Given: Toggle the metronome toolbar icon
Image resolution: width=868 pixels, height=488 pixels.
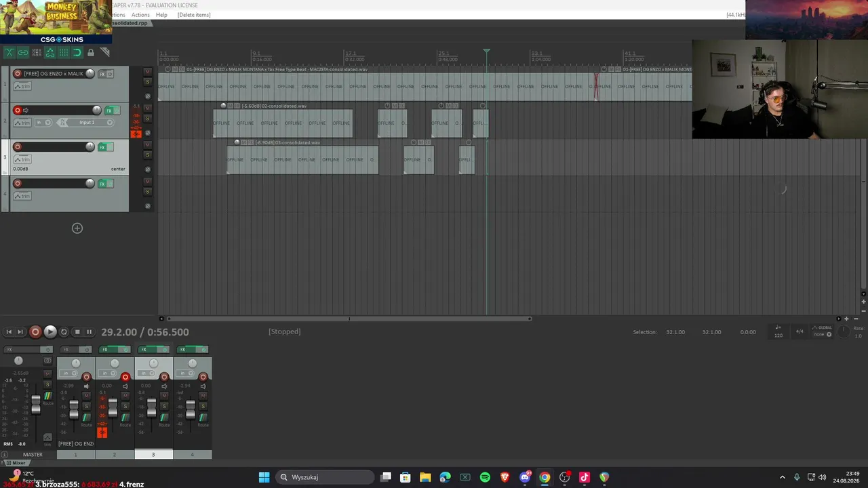Looking at the screenshot, I should tap(105, 52).
